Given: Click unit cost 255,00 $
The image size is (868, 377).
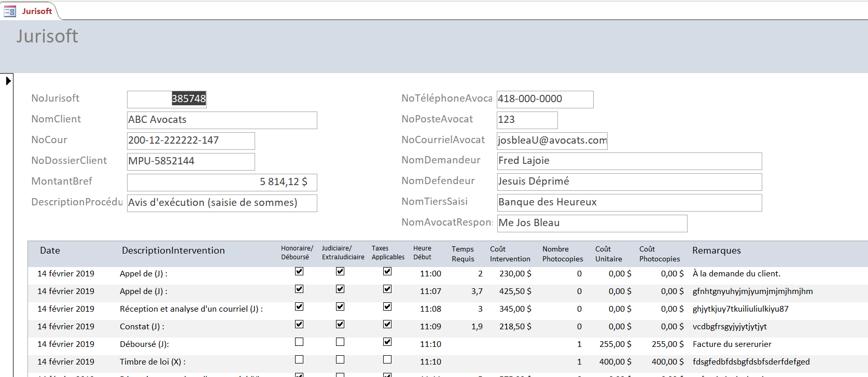Looking at the screenshot, I should 615,344.
